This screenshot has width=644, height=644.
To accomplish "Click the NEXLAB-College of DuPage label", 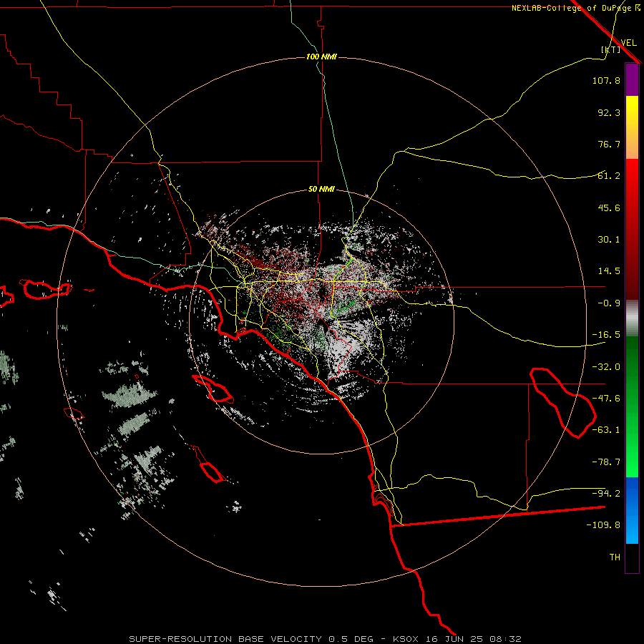I will (571, 8).
